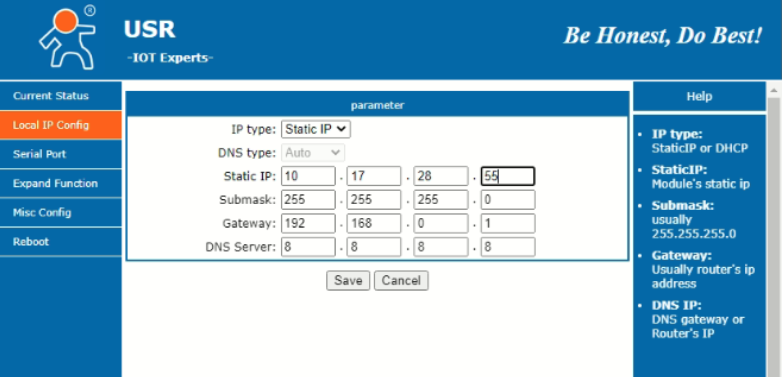Open the Current Status page
This screenshot has width=782, height=377.
60,96
